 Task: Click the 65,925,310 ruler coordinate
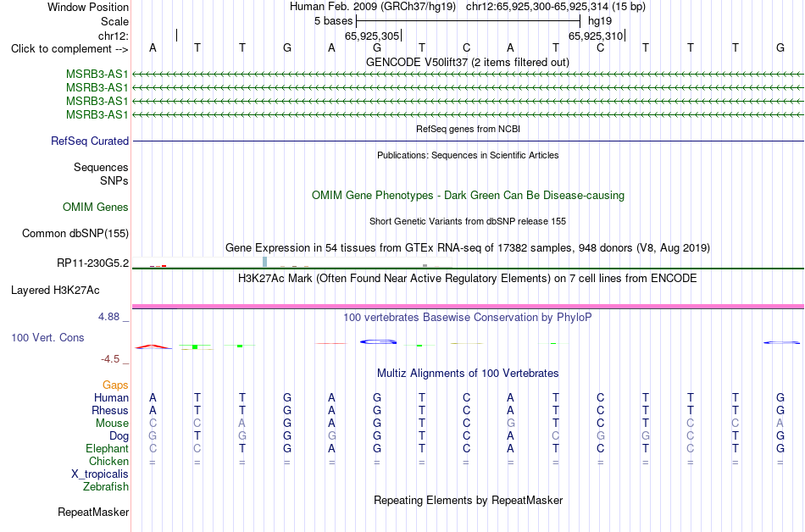[x=596, y=36]
